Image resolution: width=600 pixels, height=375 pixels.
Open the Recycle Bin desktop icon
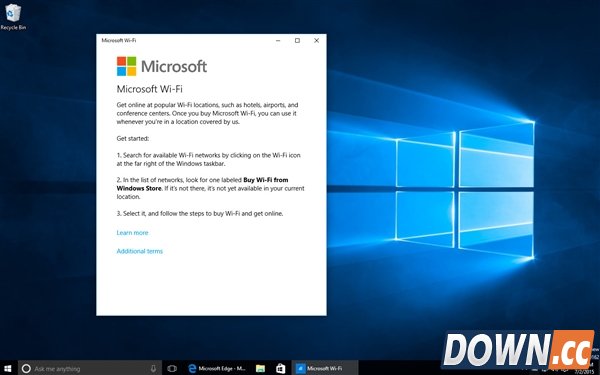tap(13, 17)
